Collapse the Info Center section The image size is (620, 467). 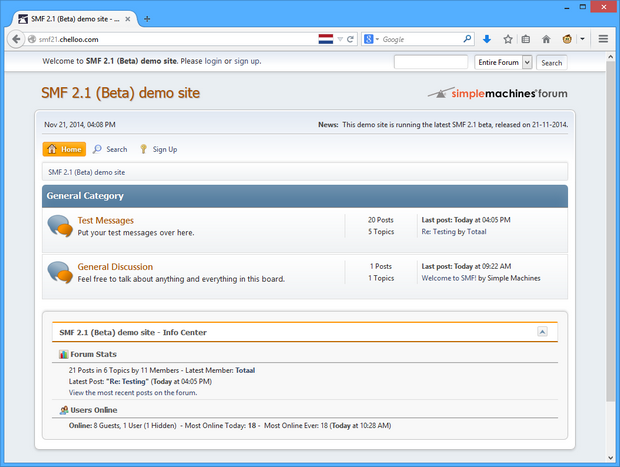(x=542, y=332)
